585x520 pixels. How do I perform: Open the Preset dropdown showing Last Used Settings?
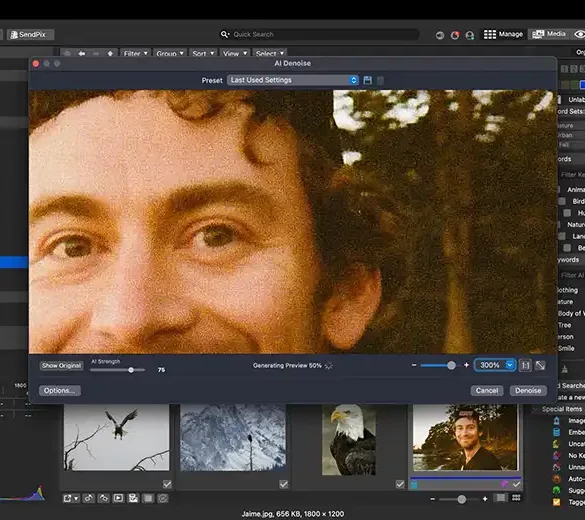[x=293, y=80]
